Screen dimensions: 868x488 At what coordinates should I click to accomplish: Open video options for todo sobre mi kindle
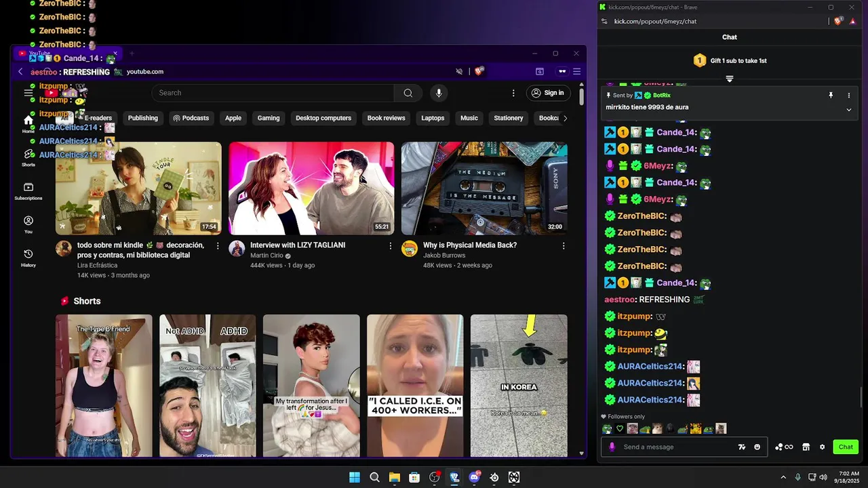(x=218, y=245)
